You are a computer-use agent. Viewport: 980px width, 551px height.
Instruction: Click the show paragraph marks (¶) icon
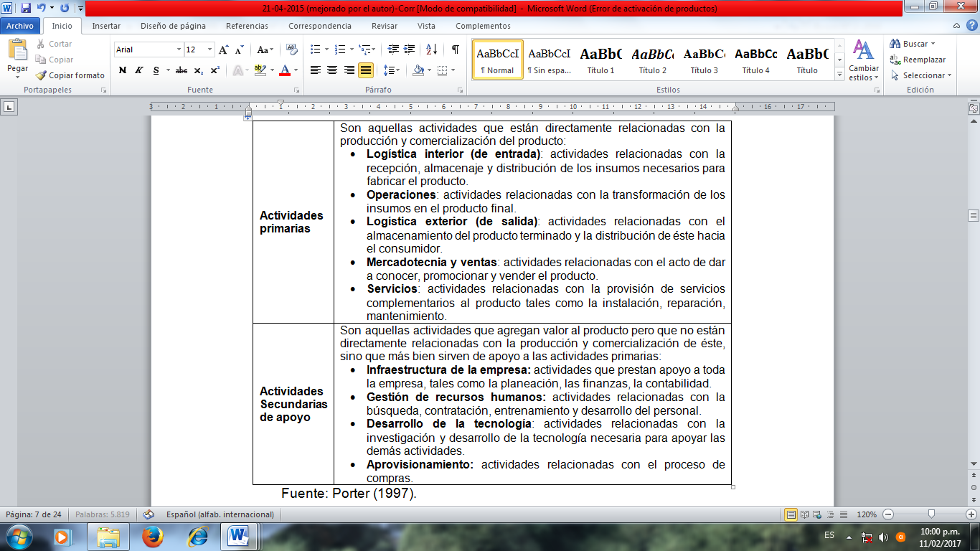tap(455, 50)
